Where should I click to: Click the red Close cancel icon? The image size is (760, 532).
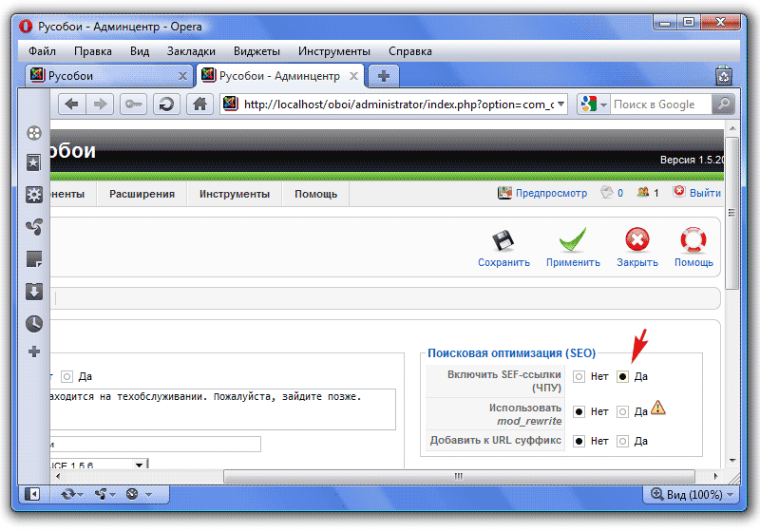(636, 241)
